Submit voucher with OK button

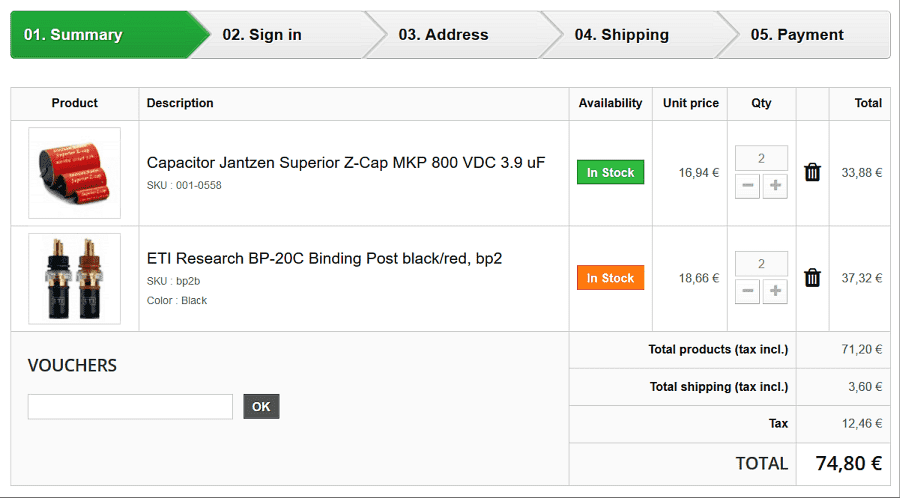(261, 407)
